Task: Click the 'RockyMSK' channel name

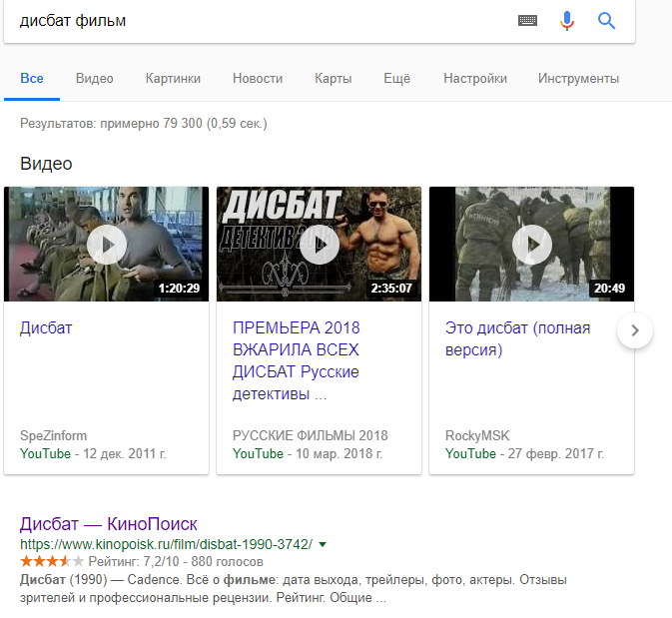Action: (477, 436)
